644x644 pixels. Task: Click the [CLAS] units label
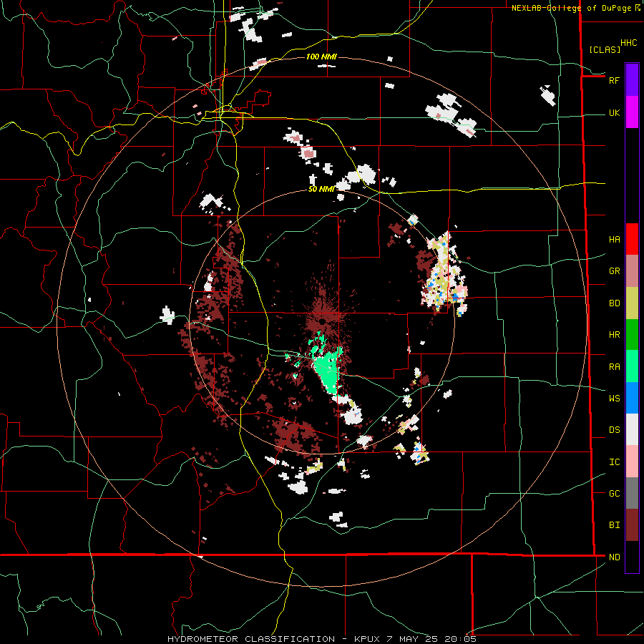[x=605, y=49]
